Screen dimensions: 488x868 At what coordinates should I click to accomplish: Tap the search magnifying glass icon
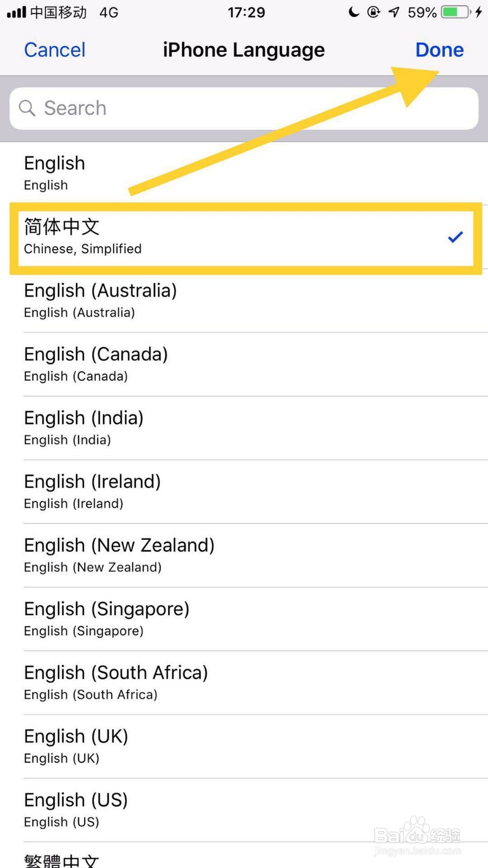pos(27,108)
